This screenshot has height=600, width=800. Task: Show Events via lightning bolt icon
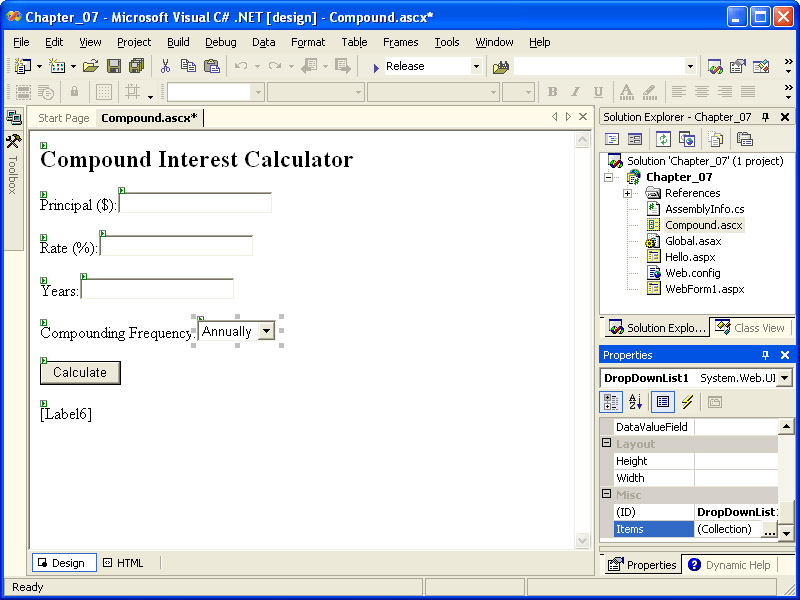tap(687, 402)
